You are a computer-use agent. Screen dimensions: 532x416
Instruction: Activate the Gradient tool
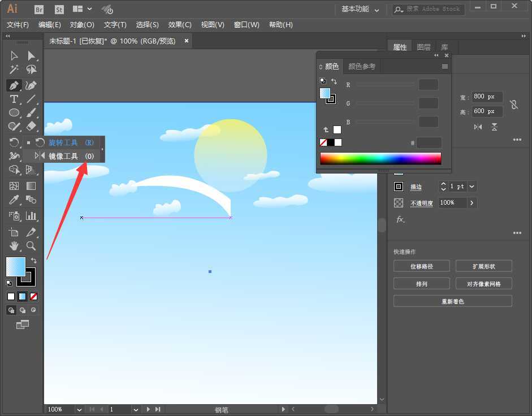pos(31,185)
